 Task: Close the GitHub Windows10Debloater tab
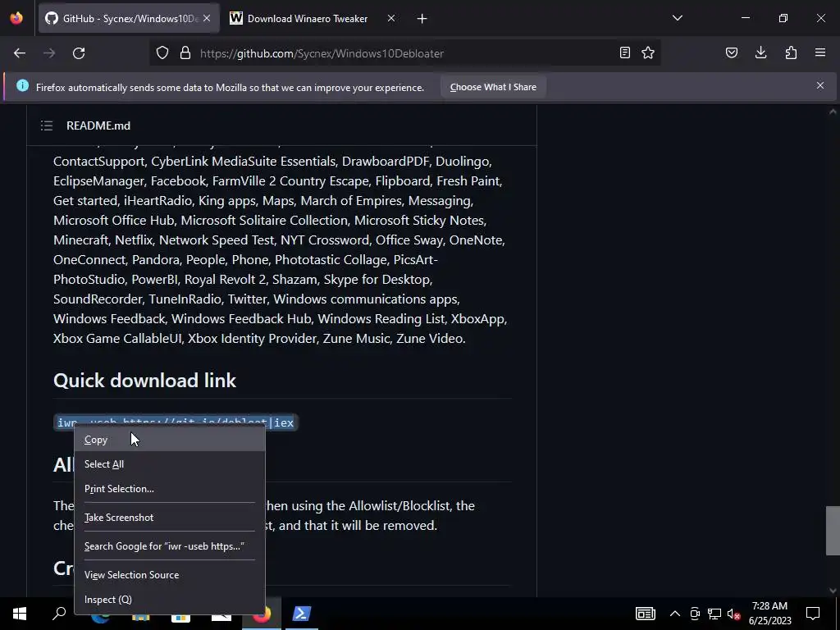(x=207, y=18)
